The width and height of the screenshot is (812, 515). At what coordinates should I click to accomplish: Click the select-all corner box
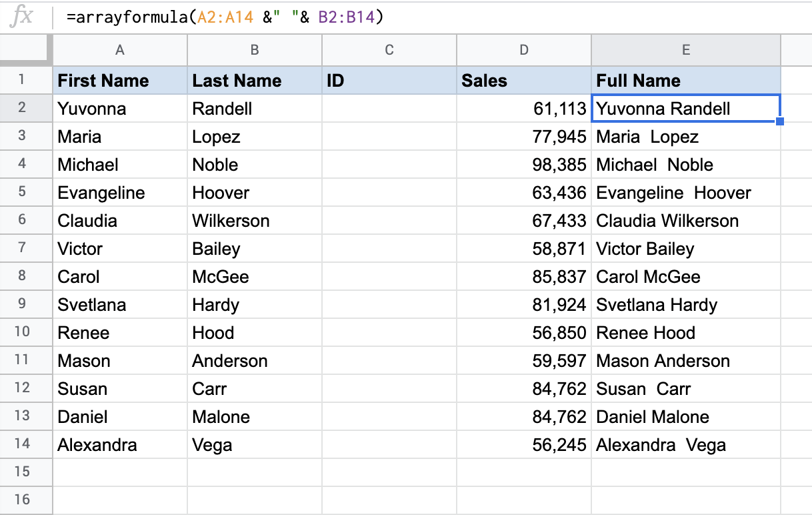pos(26,50)
